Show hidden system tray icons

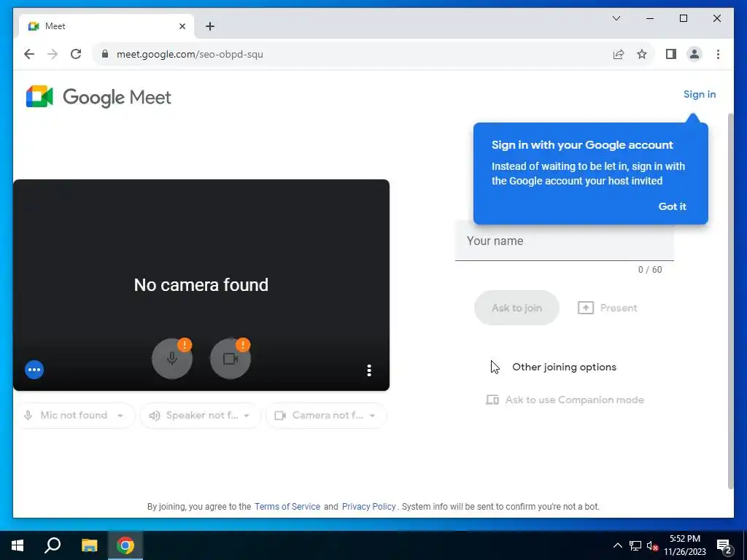click(x=617, y=545)
